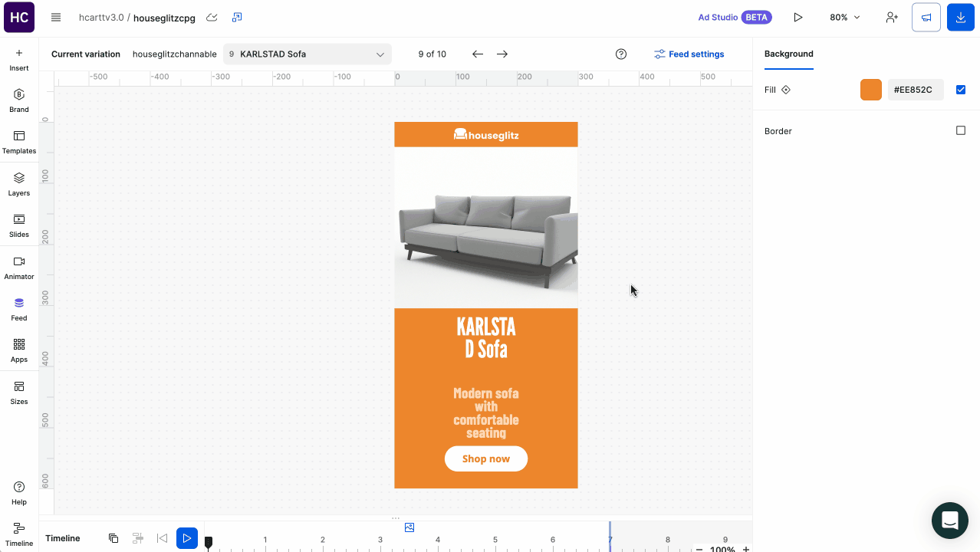Select the Modern sofa description text

[x=486, y=412]
